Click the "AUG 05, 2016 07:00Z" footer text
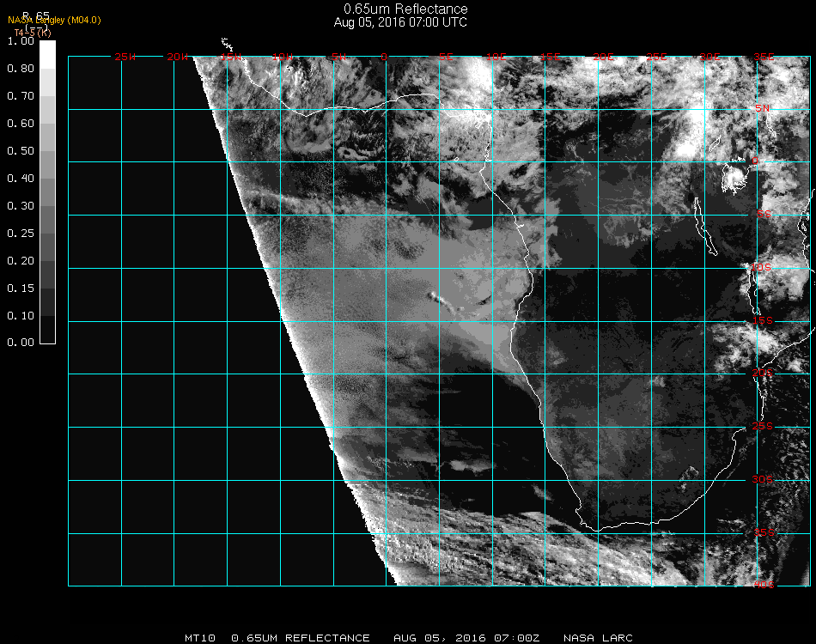This screenshot has width=816, height=644. tap(466, 638)
